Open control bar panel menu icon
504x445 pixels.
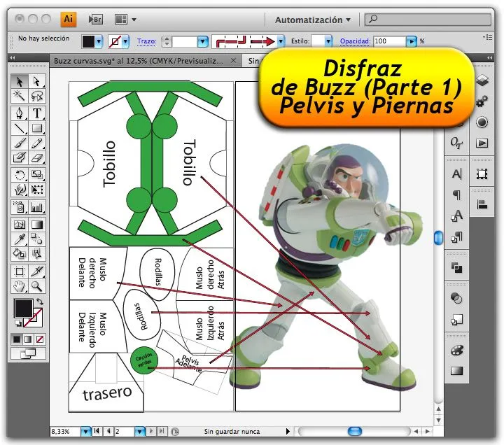pyautogui.click(x=488, y=37)
